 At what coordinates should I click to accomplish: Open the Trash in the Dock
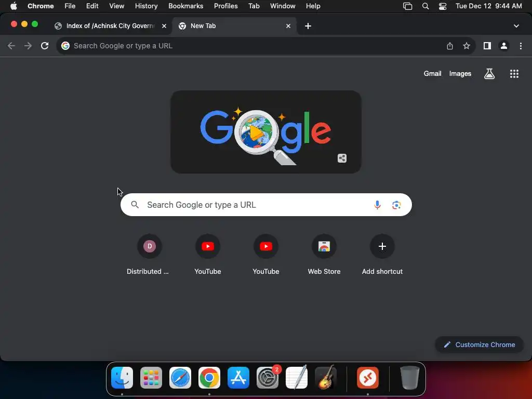pos(410,378)
